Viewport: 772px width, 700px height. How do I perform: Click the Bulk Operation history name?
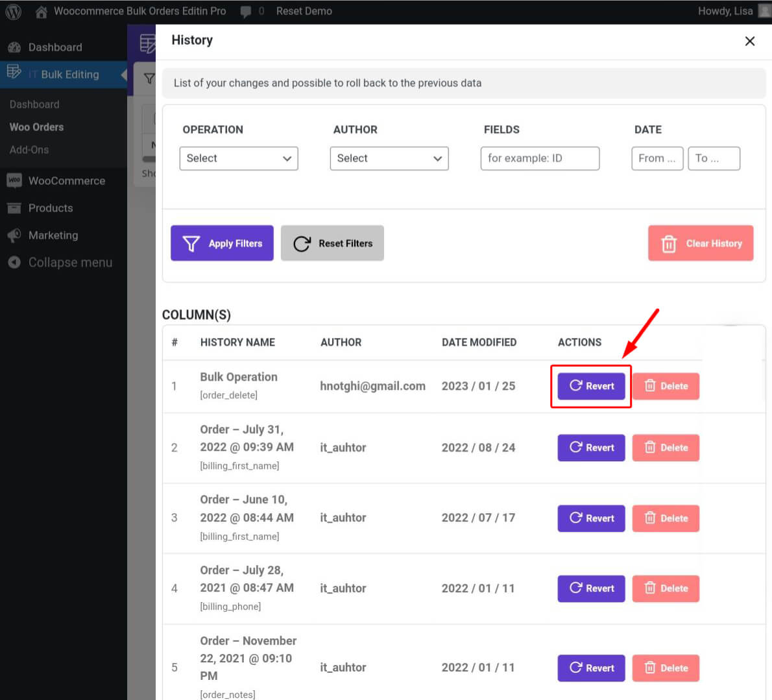coord(239,377)
